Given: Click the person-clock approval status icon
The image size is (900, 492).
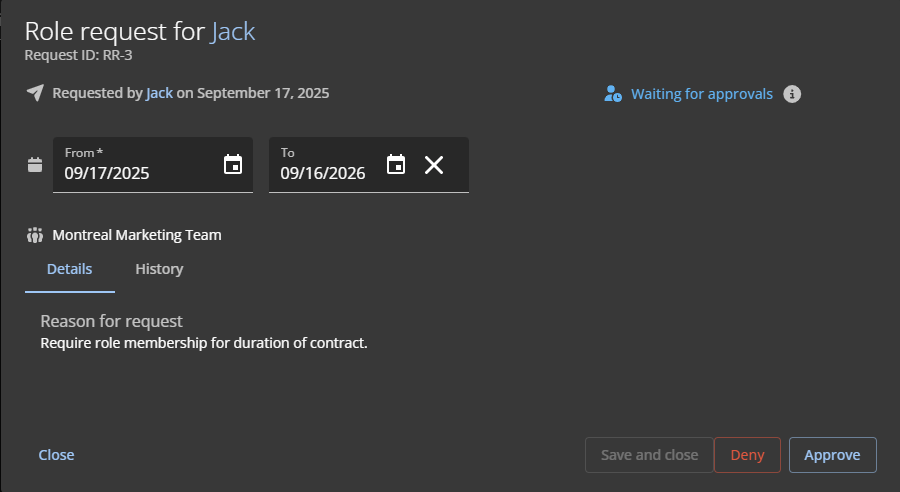Looking at the screenshot, I should click(x=613, y=94).
